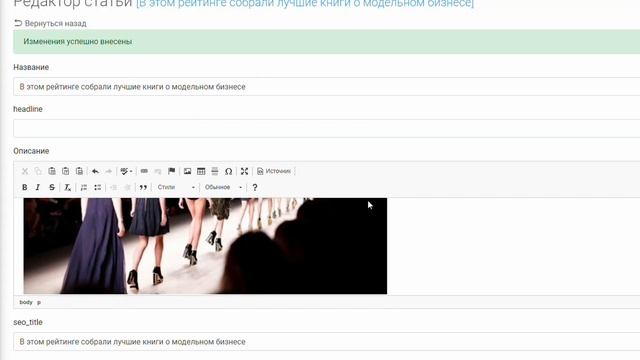Click the article title link in the header
Screen dimensions: 640x360
pos(305,4)
